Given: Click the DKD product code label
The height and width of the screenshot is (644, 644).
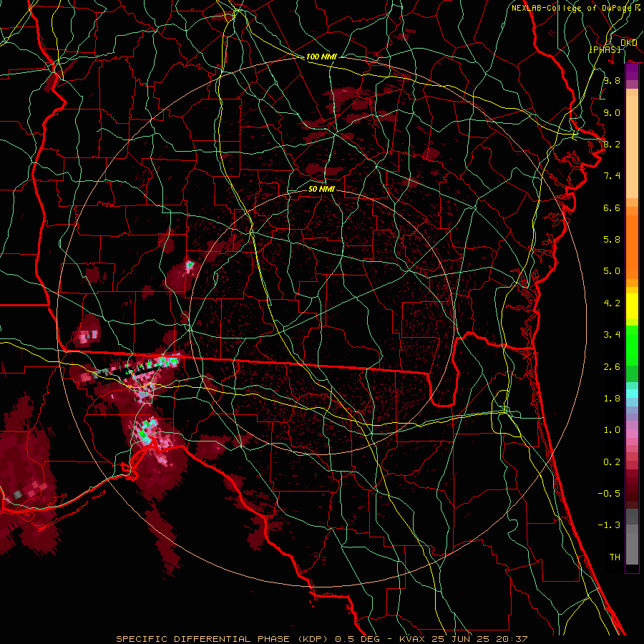Looking at the screenshot, I should tap(628, 43).
